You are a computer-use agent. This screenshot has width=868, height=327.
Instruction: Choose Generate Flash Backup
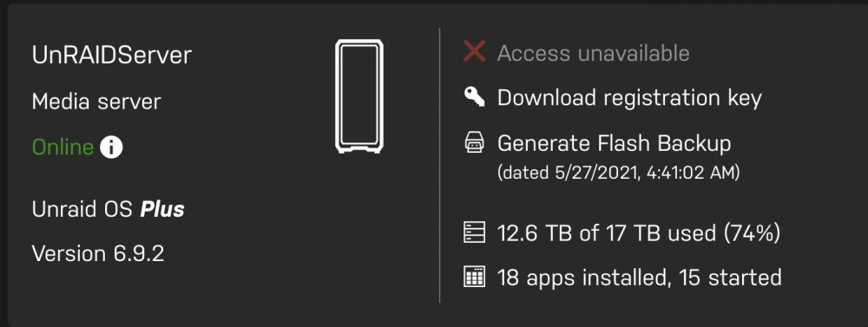[614, 143]
